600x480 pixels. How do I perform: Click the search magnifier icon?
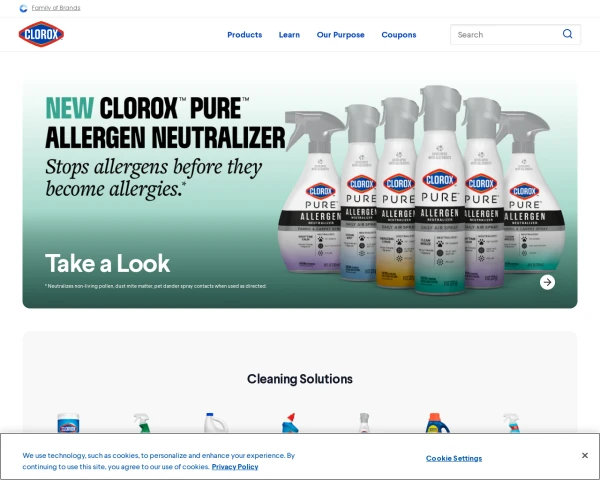pos(567,34)
